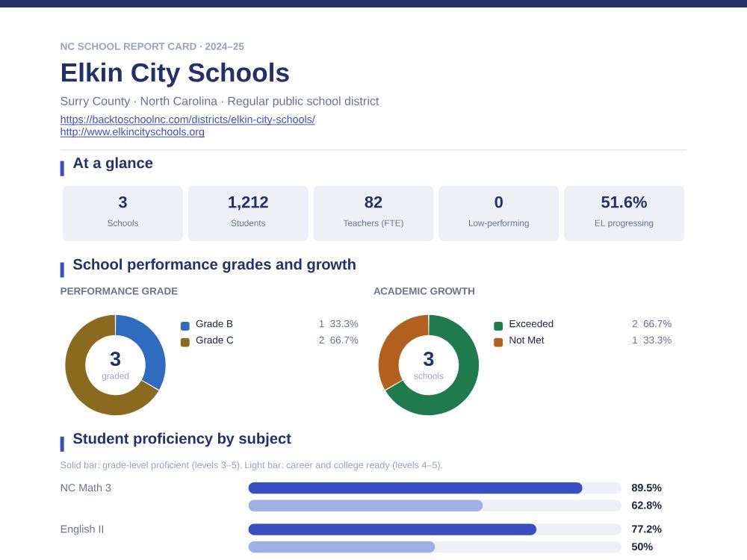Click the 'Grade C' legend text
The image size is (747, 560).
214,340
